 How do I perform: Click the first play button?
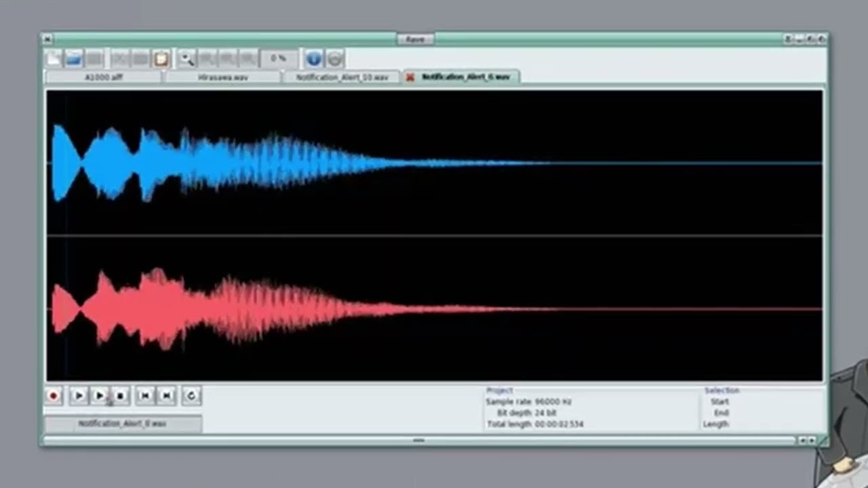tap(78, 396)
